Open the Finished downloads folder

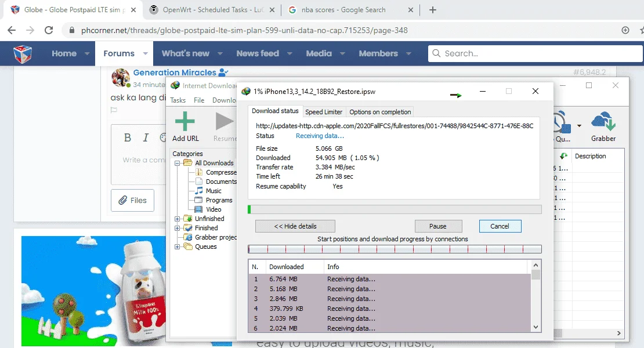tap(201, 228)
